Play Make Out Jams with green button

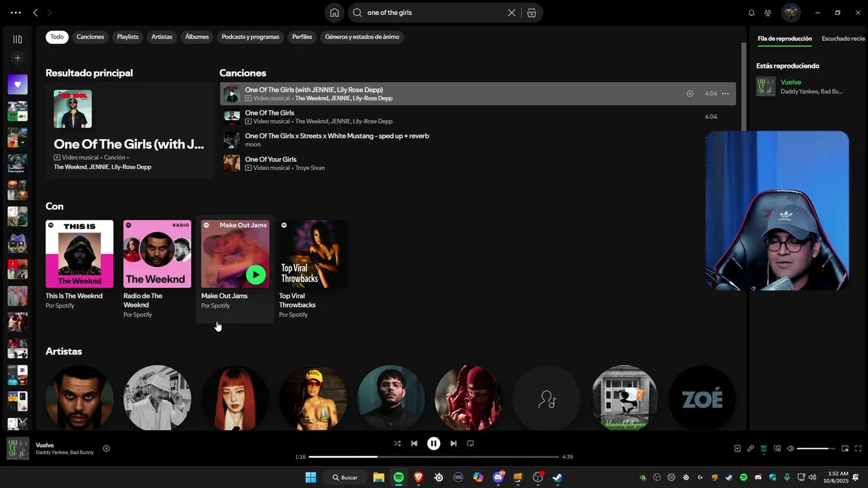point(256,274)
